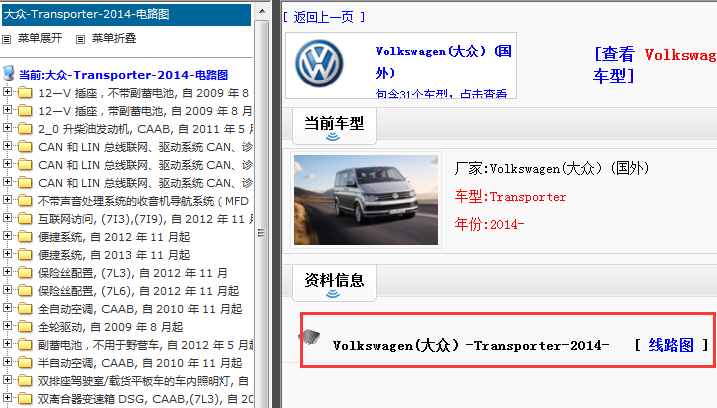717x408 pixels.
Task: Click 包含31个车型，点击查看 link
Action: coord(441,94)
